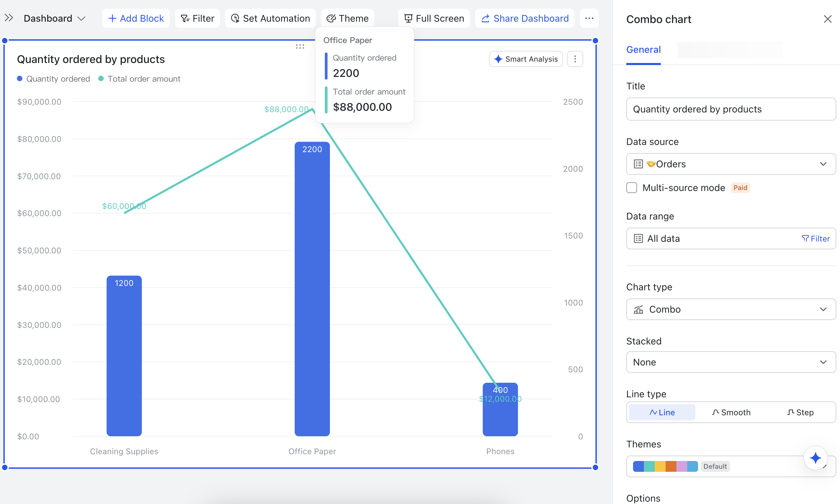Run Smart Analysis on the chart
Image resolution: width=840 pixels, height=504 pixels.
point(526,59)
